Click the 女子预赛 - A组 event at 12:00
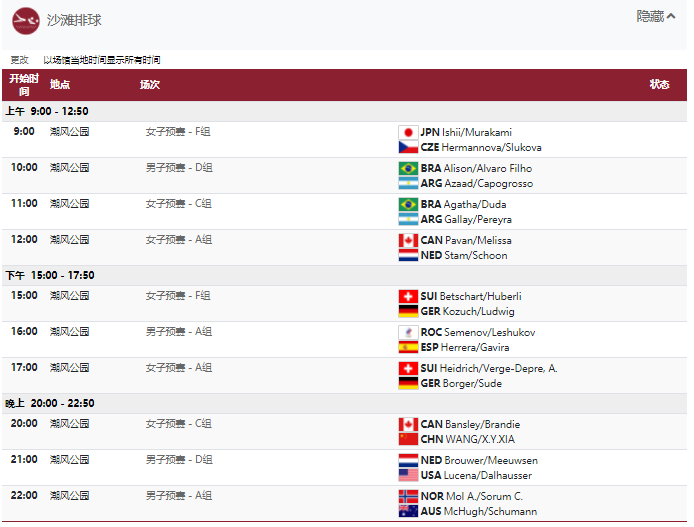The width and height of the screenshot is (694, 527). [179, 239]
